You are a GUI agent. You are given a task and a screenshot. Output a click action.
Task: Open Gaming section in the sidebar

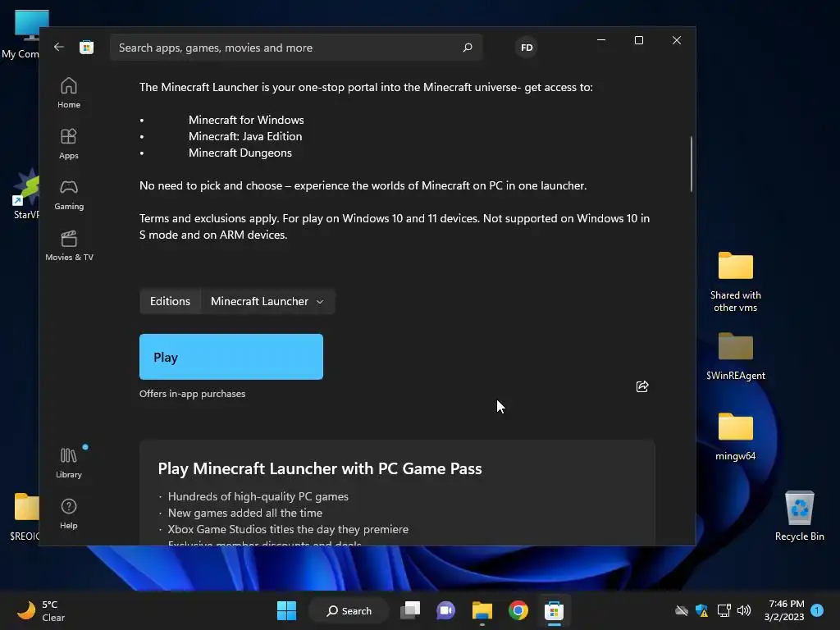(69, 195)
